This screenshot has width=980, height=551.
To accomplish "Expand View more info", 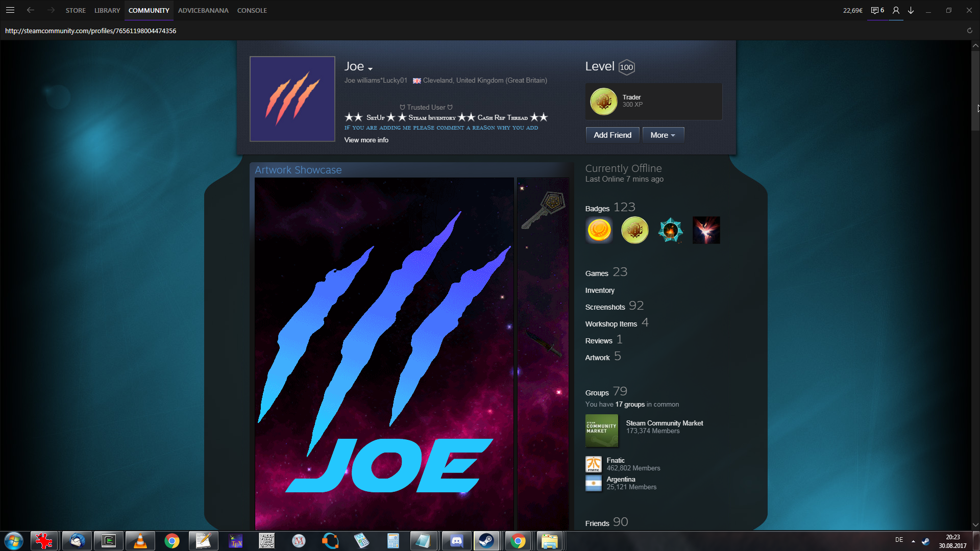I will (366, 140).
